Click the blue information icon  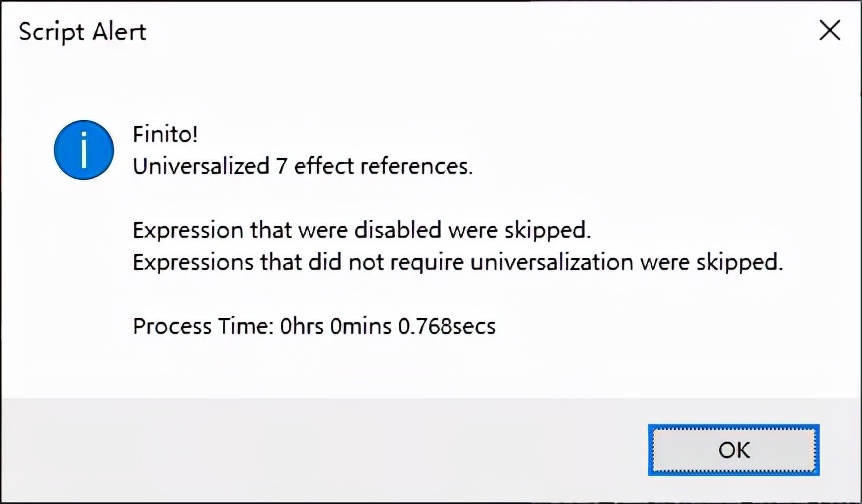coord(83,150)
